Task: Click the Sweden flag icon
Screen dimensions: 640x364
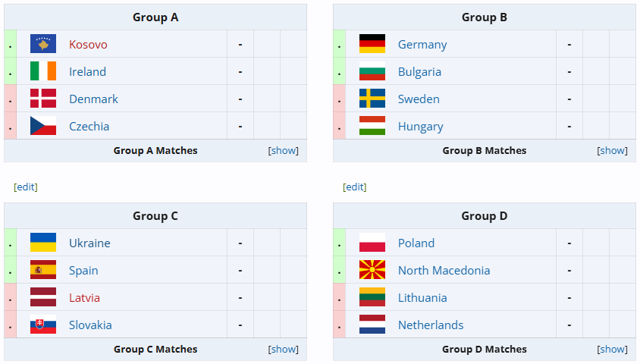Action: tap(372, 99)
